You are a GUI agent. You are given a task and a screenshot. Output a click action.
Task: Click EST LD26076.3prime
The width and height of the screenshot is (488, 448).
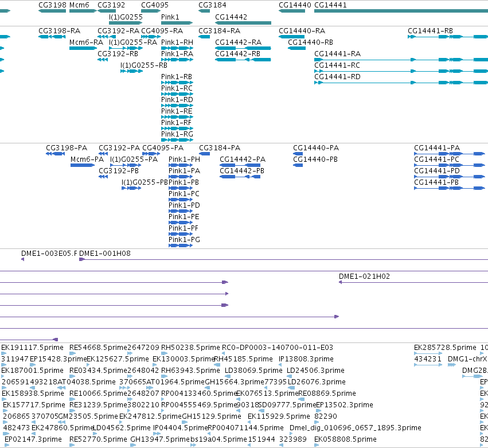tap(317, 382)
